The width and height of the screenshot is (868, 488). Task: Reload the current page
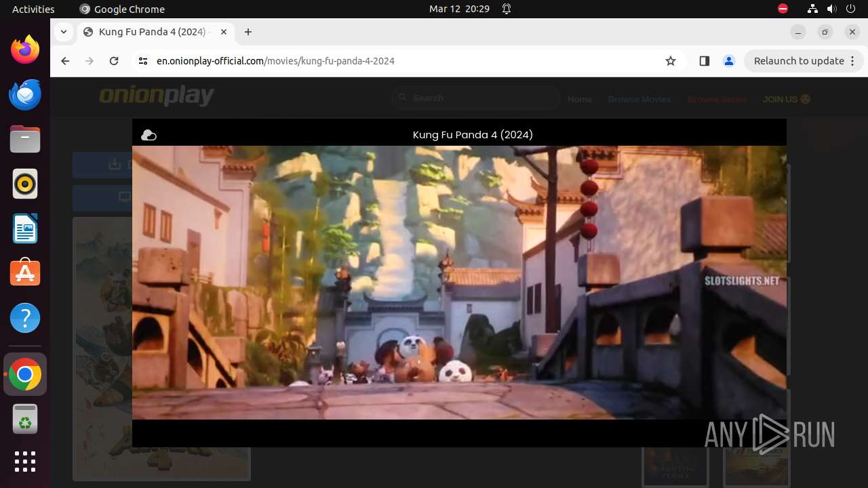tap(114, 61)
